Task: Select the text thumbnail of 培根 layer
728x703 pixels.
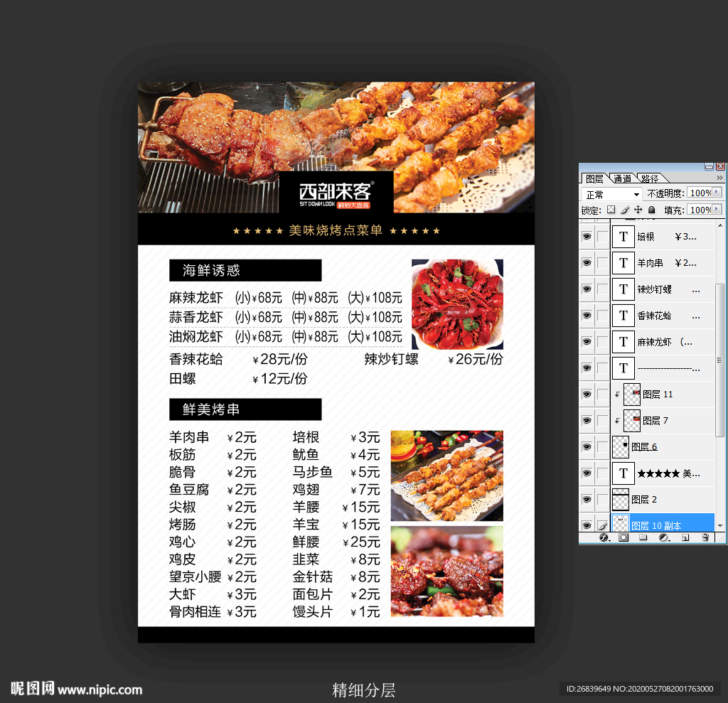Action: click(623, 237)
